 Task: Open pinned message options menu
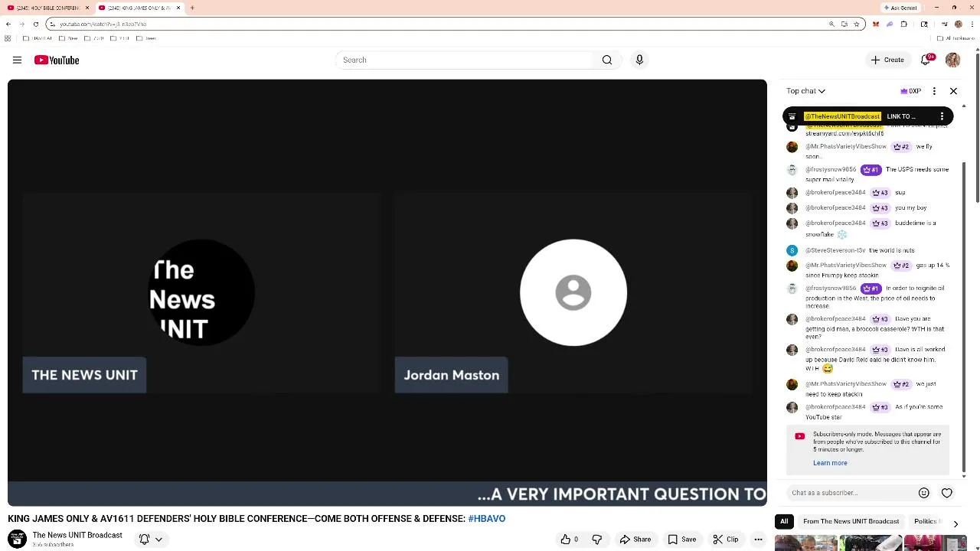pyautogui.click(x=942, y=116)
